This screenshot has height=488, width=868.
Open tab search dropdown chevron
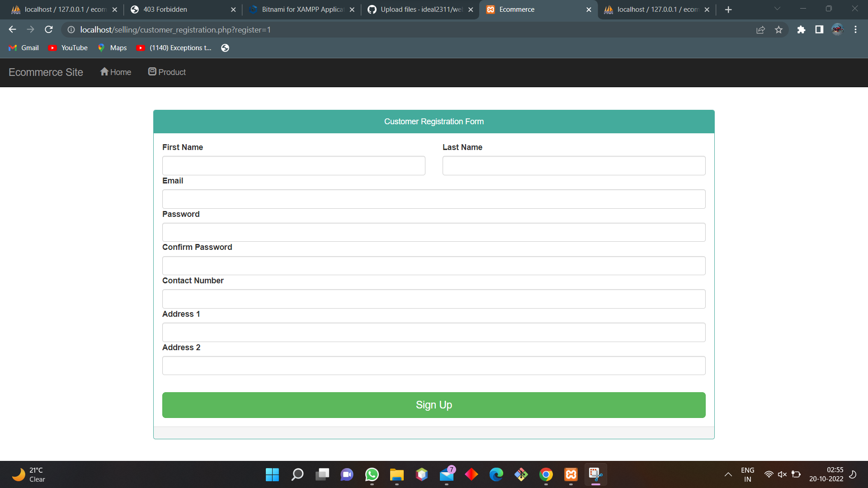[x=777, y=9]
